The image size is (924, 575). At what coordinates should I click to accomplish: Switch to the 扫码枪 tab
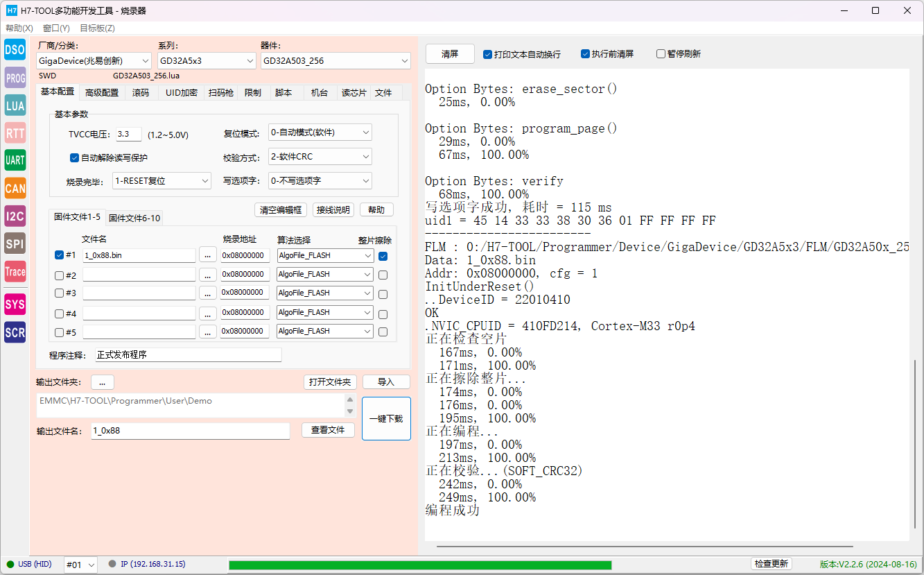221,92
